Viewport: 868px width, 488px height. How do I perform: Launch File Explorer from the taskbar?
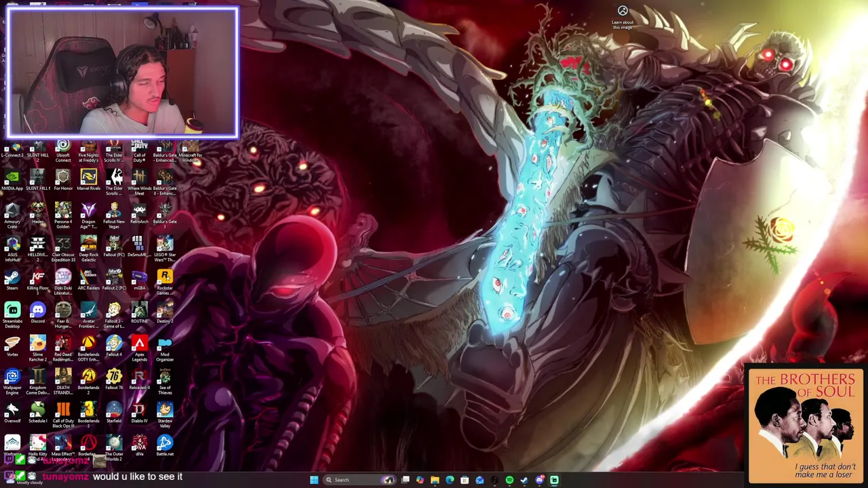(x=435, y=480)
